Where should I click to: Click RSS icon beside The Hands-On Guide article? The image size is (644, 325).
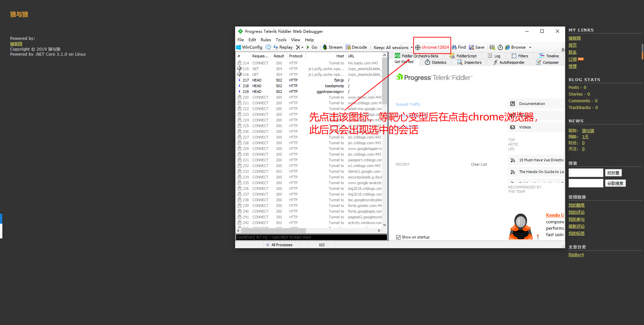513,172
